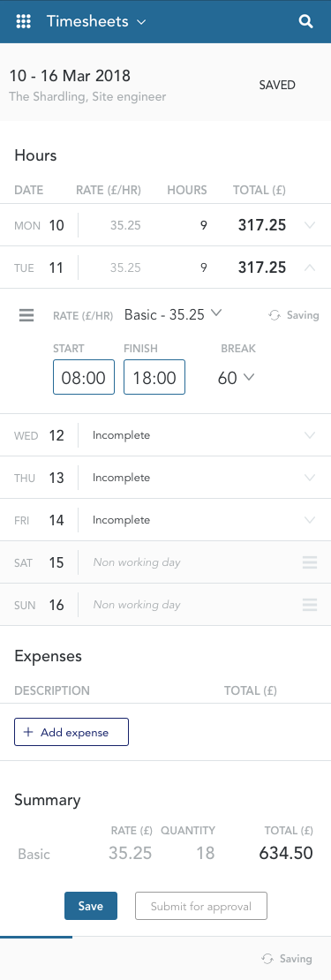Open the Timesheets dropdown menu
The width and height of the screenshot is (331, 980).
(x=141, y=22)
